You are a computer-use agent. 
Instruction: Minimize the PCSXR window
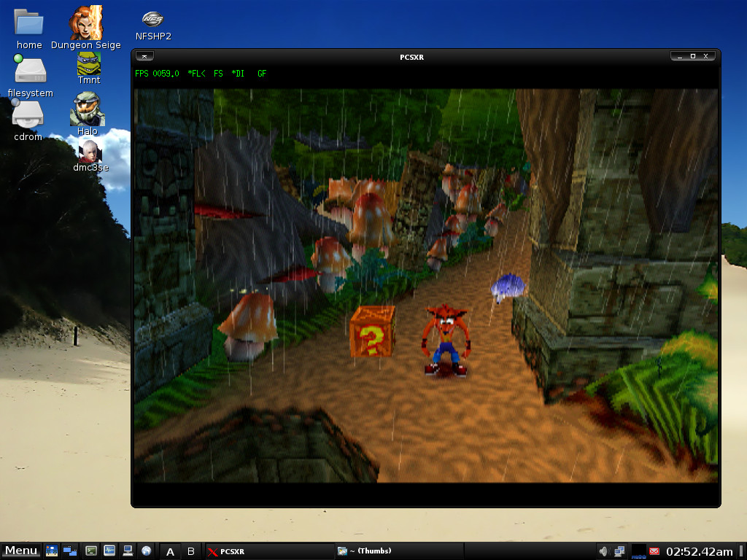click(680, 56)
